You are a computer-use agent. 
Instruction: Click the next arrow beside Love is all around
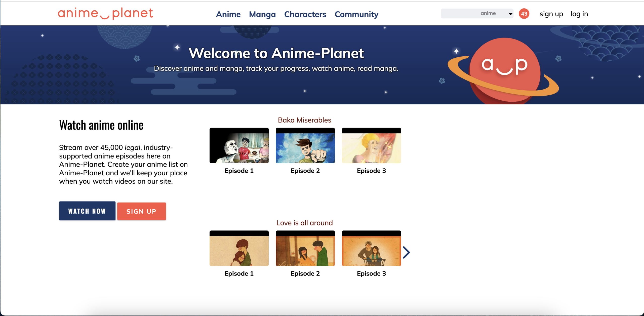tap(406, 252)
